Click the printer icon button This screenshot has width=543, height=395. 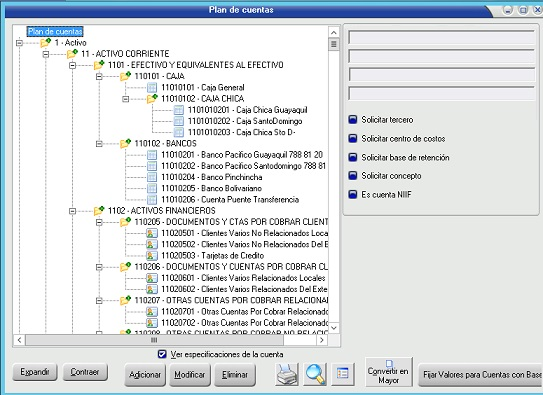[287, 374]
